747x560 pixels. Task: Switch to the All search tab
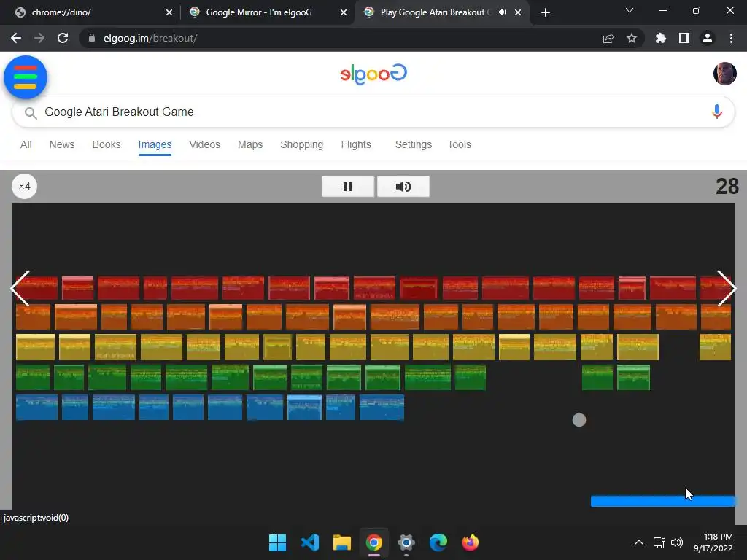(x=26, y=144)
